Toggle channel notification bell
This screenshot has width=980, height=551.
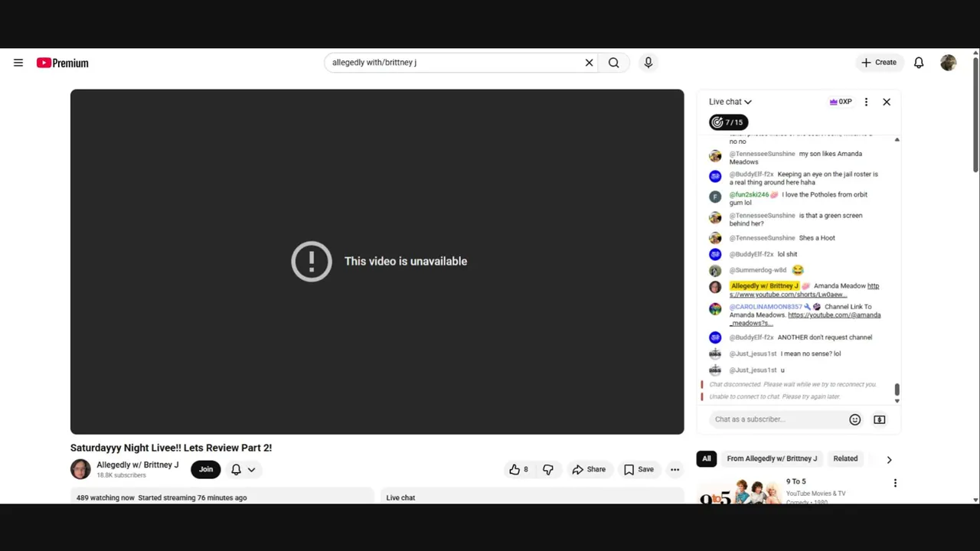[236, 469]
